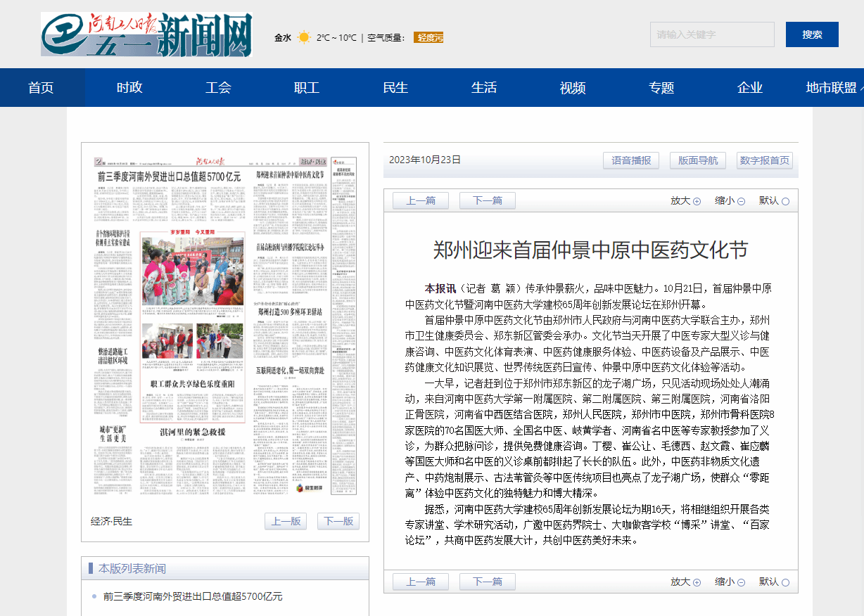This screenshot has height=616, width=864.
Task: Select the top 默认 default size radio
Action: pos(785,201)
